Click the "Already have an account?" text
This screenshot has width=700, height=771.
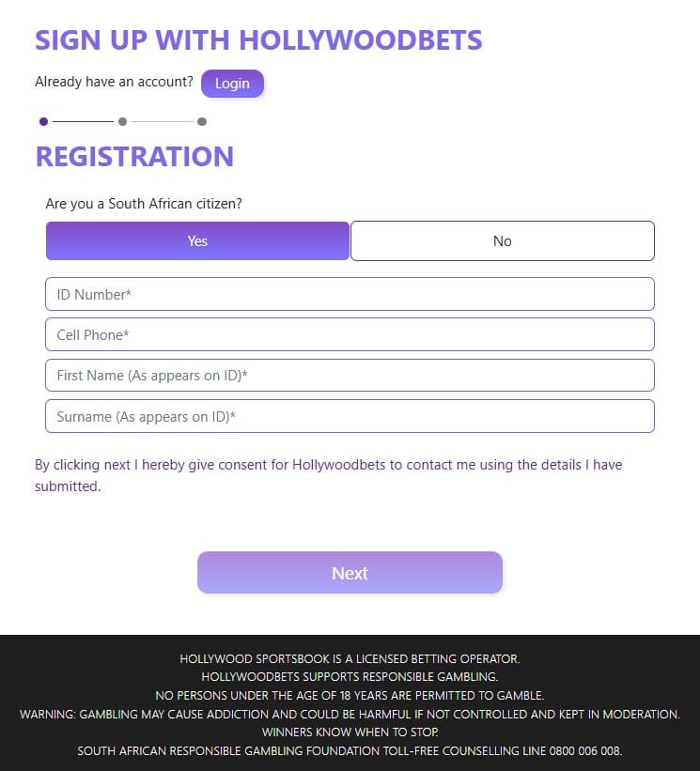point(114,82)
